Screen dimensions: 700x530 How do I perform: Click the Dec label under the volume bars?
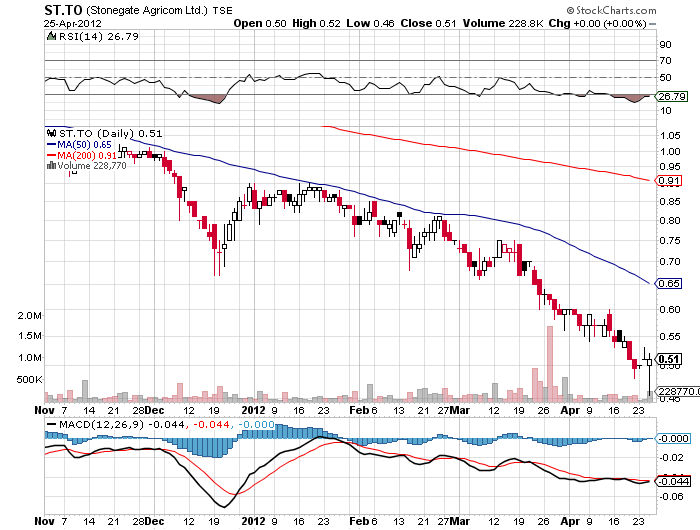[x=154, y=410]
